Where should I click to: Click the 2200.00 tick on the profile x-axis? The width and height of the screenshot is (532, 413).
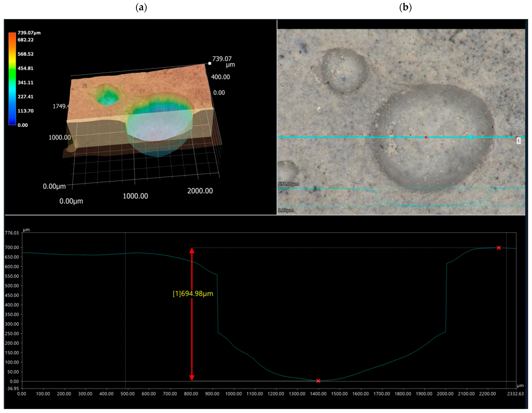click(x=487, y=394)
